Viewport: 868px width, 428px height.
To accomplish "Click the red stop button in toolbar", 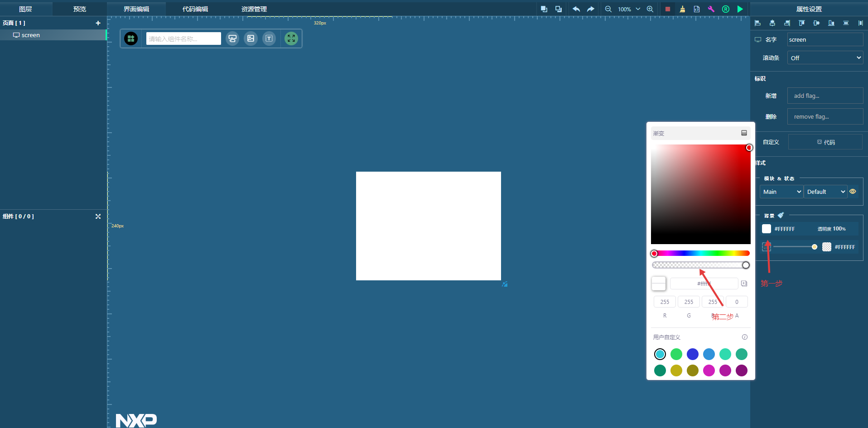I will coord(667,9).
